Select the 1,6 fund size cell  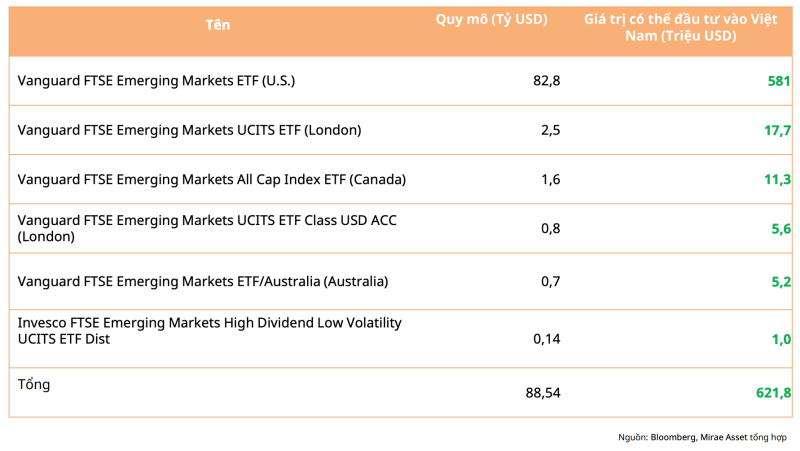pyautogui.click(x=550, y=179)
